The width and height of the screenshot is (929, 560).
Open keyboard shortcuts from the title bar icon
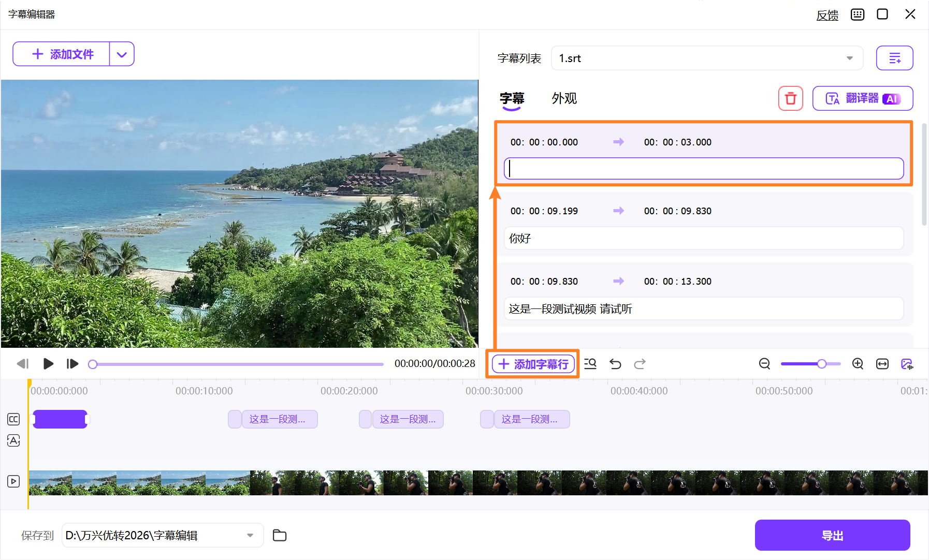click(858, 14)
